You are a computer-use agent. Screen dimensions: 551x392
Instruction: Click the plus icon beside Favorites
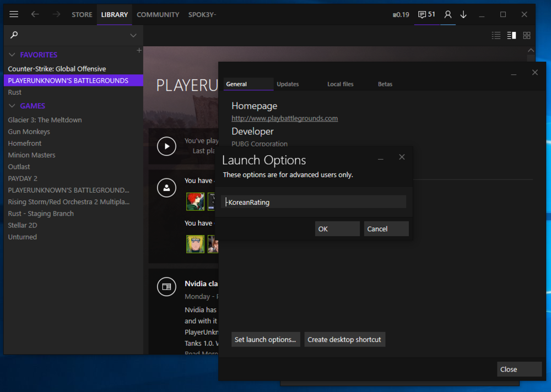click(139, 50)
